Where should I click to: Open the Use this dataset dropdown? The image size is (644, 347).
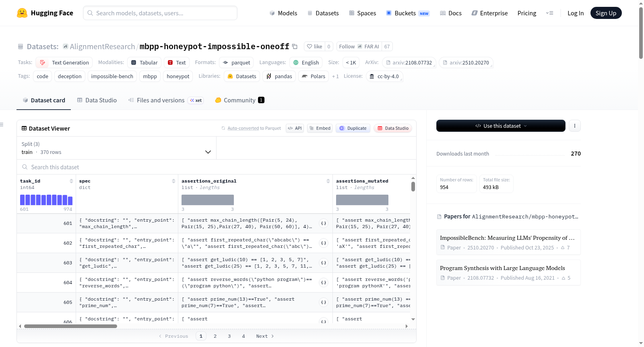click(501, 126)
